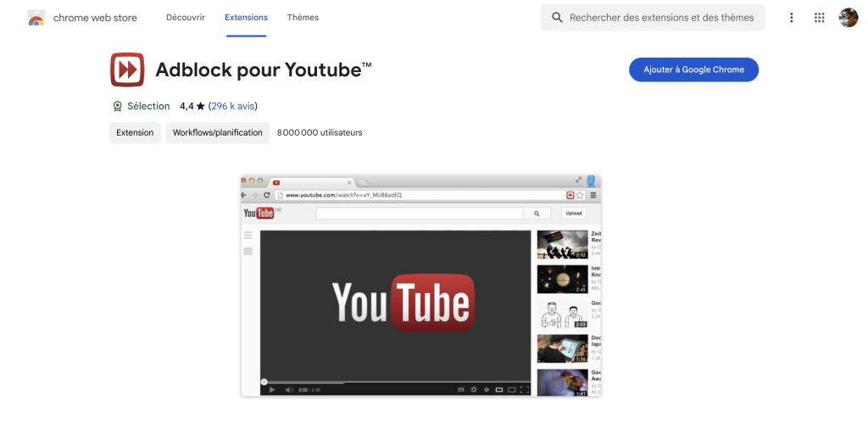Click the Chrome Web Store logo
Viewport: 868px width, 434px height.
pyautogui.click(x=36, y=18)
